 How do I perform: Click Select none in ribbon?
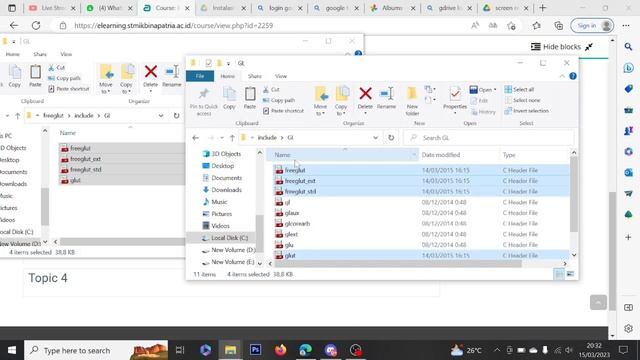coord(522,100)
